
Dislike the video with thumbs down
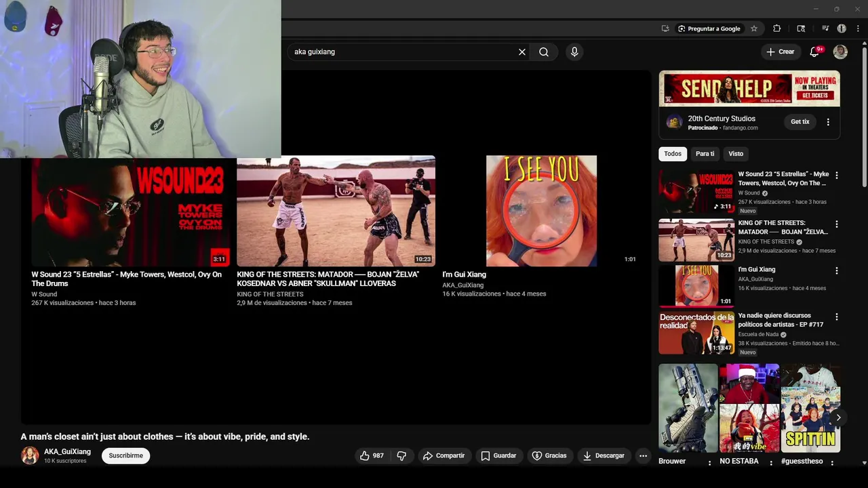pyautogui.click(x=401, y=455)
